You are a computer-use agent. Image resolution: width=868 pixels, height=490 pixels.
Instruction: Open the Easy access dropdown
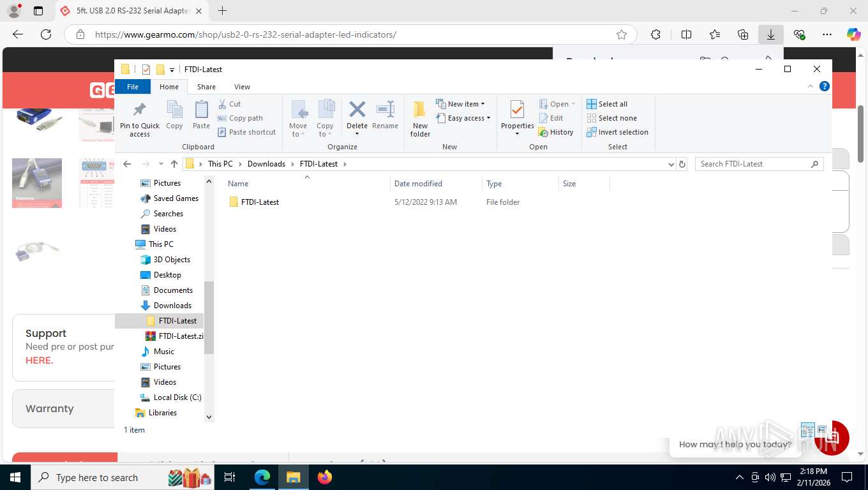coord(463,118)
